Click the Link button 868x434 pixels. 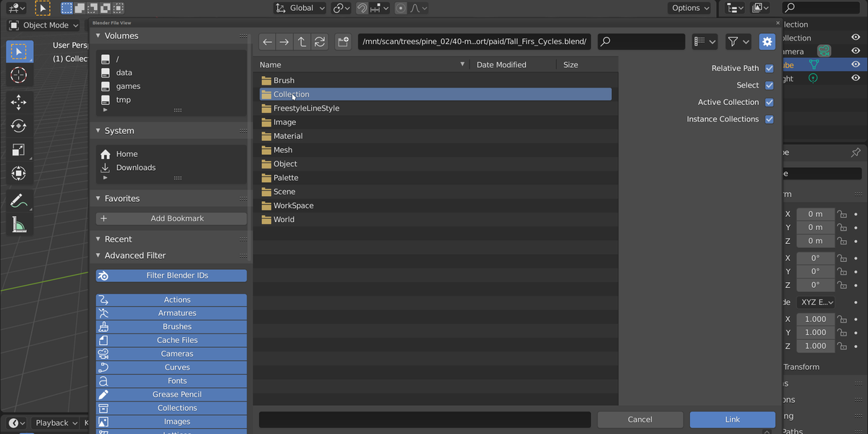pyautogui.click(x=733, y=420)
